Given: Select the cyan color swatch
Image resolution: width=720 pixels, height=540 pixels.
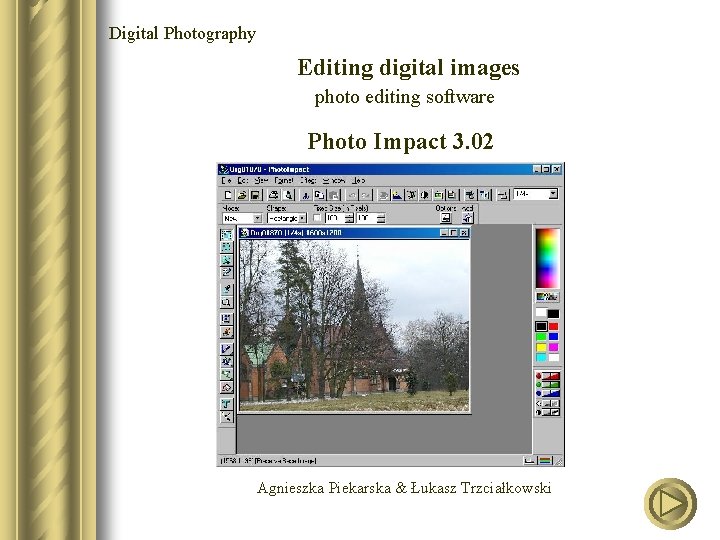Looking at the screenshot, I should 541,358.
